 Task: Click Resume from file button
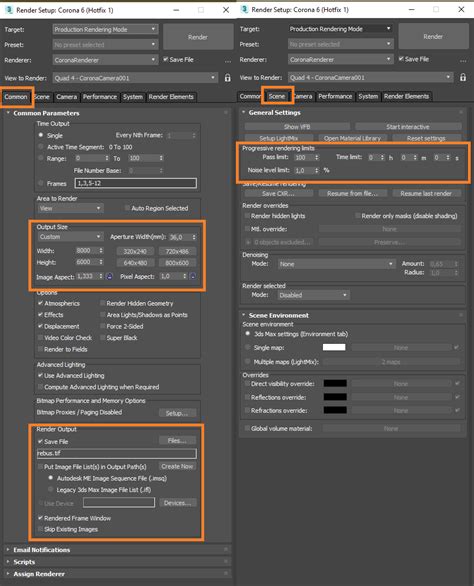352,193
